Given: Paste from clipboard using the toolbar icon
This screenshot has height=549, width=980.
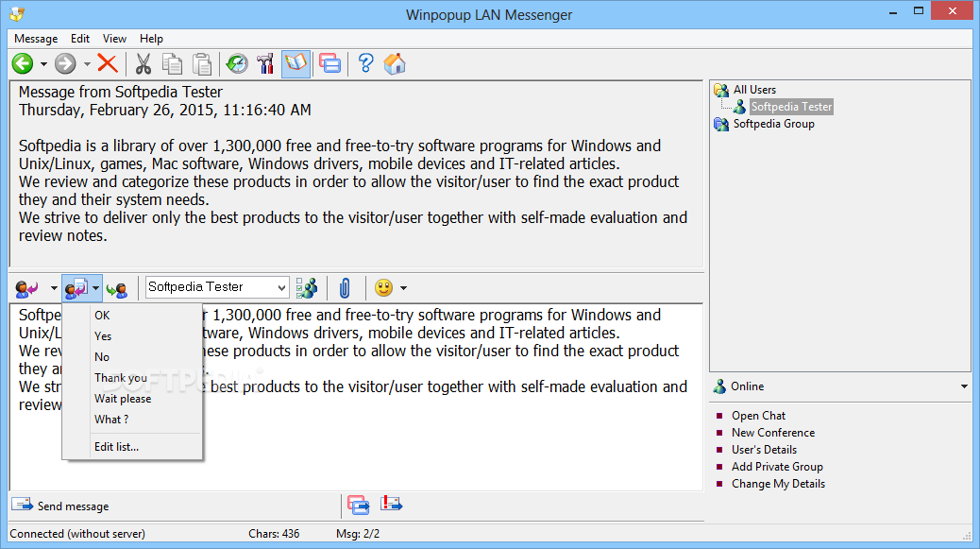Looking at the screenshot, I should point(201,63).
